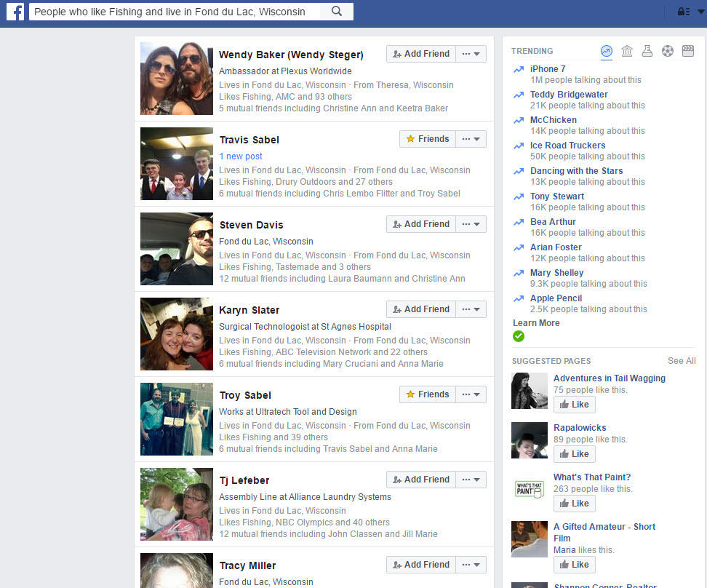Open Troy Sabel's profile photo
The width and height of the screenshot is (707, 588).
[177, 419]
